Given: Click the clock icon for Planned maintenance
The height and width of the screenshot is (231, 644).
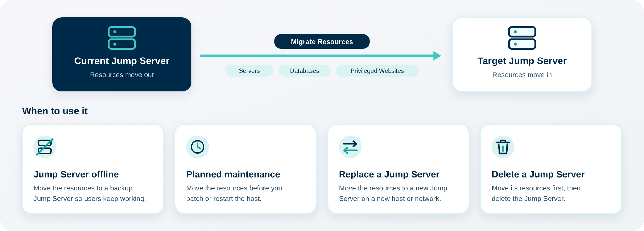Looking at the screenshot, I should coord(197,147).
